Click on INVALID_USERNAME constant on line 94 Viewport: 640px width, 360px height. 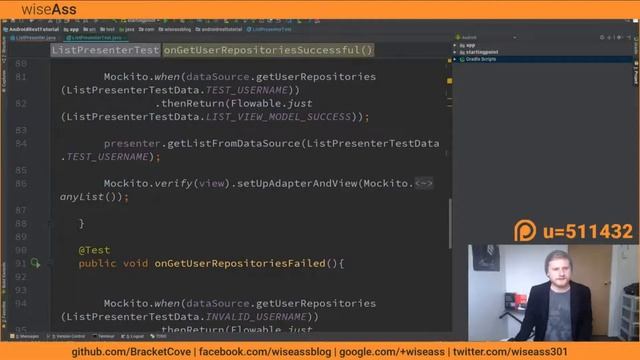[x=256, y=317]
